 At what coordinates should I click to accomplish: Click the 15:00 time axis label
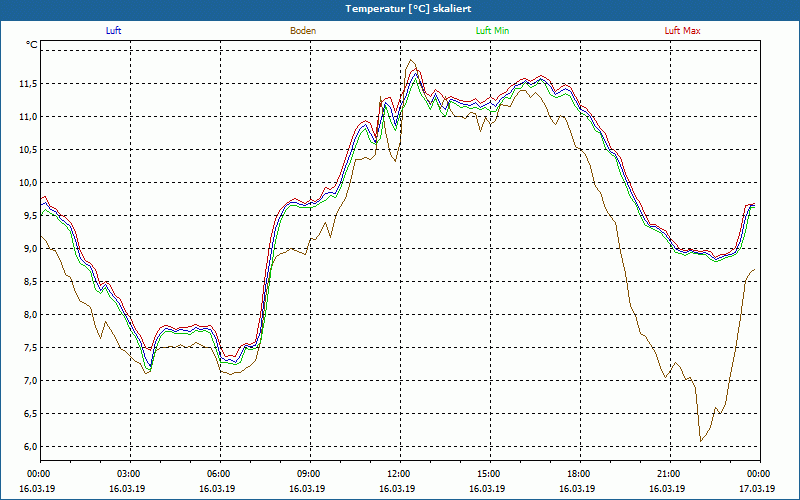point(488,474)
